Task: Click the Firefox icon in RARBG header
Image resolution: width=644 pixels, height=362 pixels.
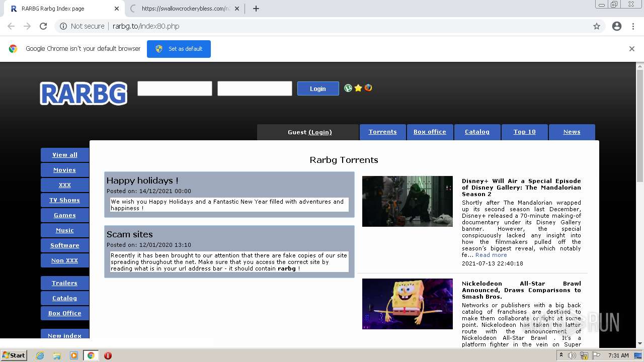Action: coord(368,88)
